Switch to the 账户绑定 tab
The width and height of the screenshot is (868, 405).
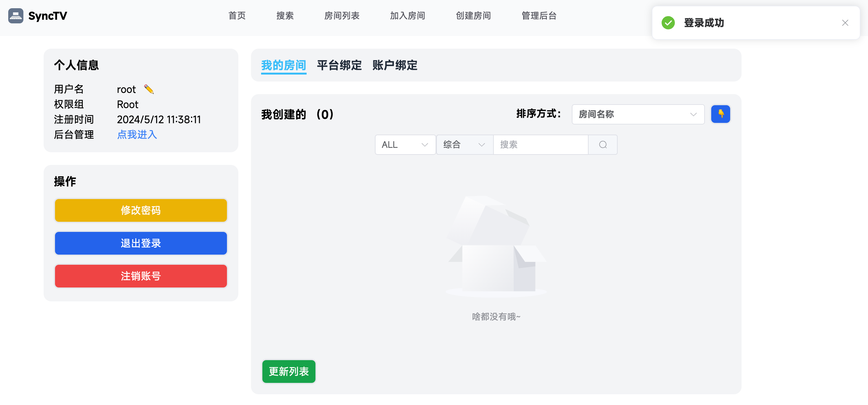pyautogui.click(x=394, y=65)
